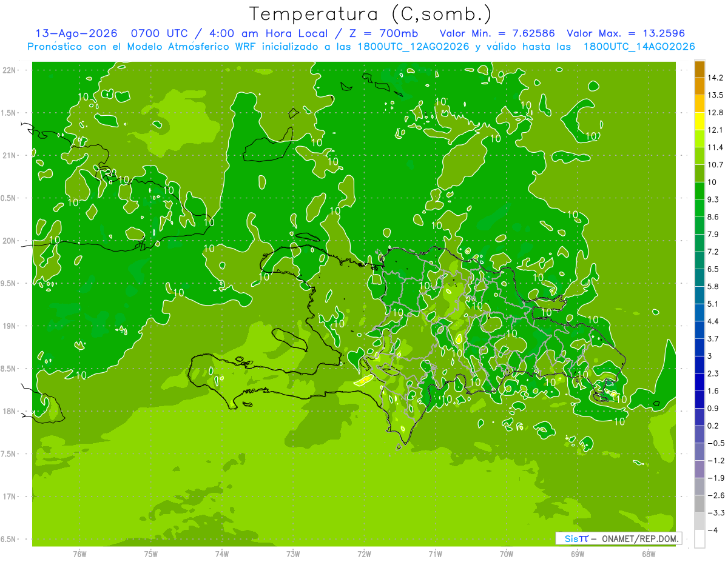The image size is (728, 562).
Task: Pick the gray swatch between -3.3 and -2.6
Action: [x=699, y=504]
